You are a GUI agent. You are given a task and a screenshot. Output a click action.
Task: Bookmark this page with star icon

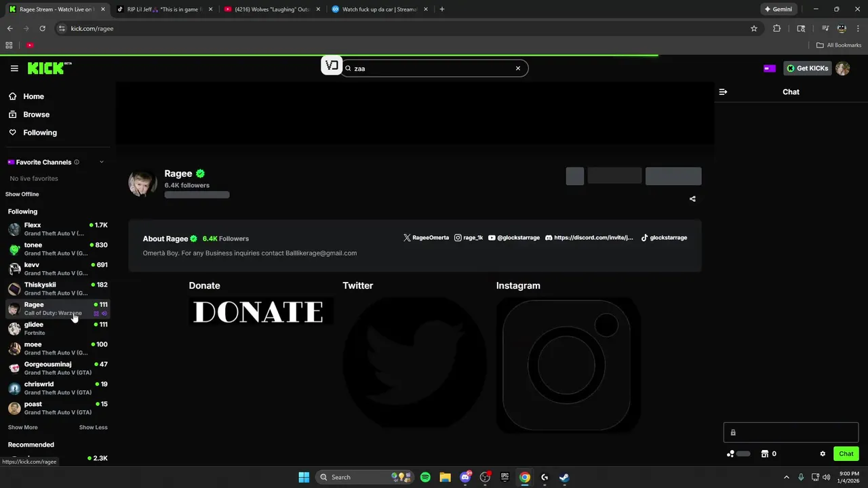pos(754,28)
